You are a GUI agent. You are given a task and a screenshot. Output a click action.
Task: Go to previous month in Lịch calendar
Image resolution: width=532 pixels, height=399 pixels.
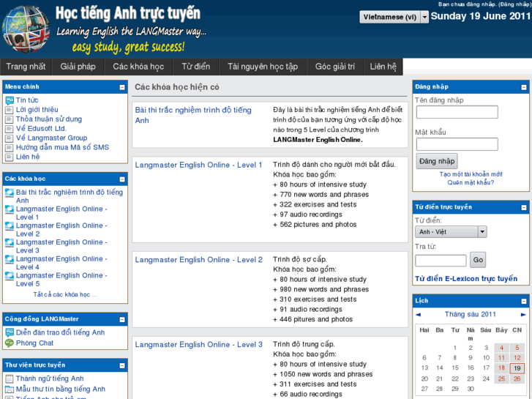coord(418,315)
